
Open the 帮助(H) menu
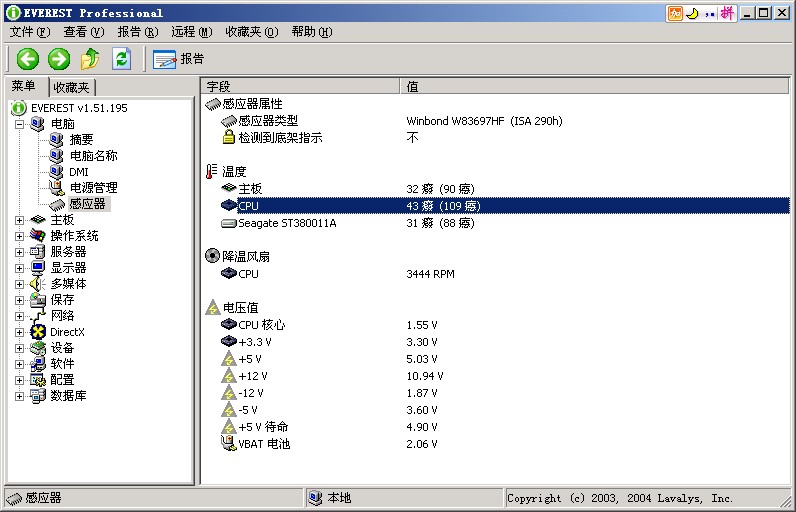(312, 32)
